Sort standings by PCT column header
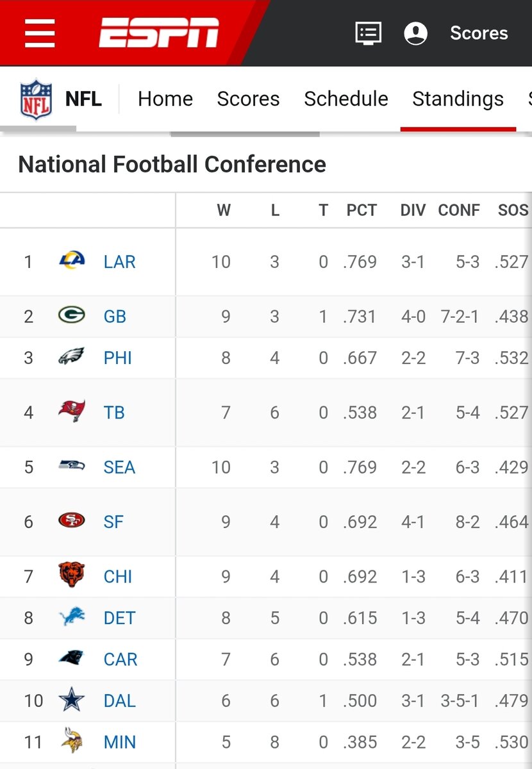This screenshot has width=532, height=769. click(362, 210)
